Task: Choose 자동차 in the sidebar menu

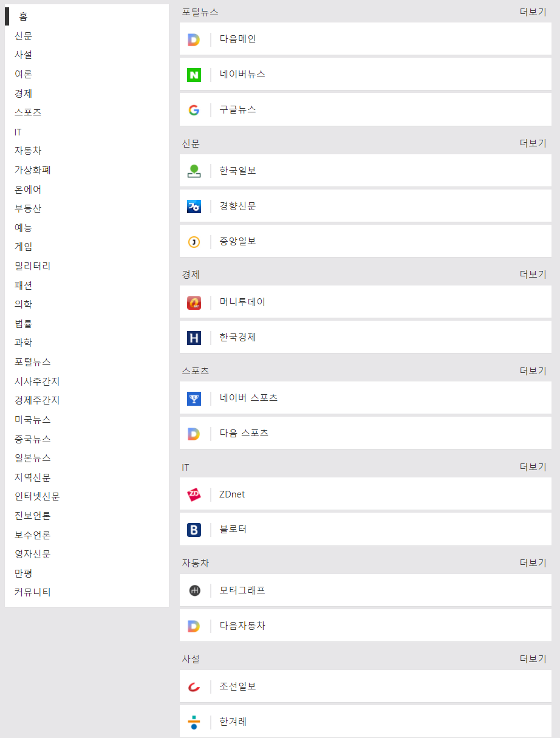Action: coord(28,151)
